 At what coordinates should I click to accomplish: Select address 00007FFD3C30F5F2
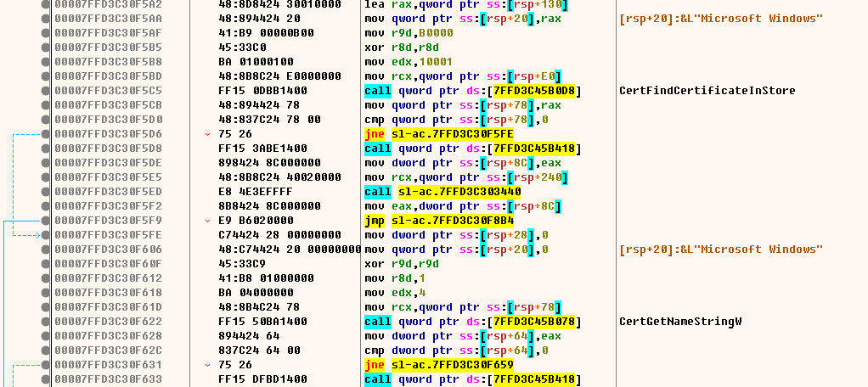tap(108, 205)
